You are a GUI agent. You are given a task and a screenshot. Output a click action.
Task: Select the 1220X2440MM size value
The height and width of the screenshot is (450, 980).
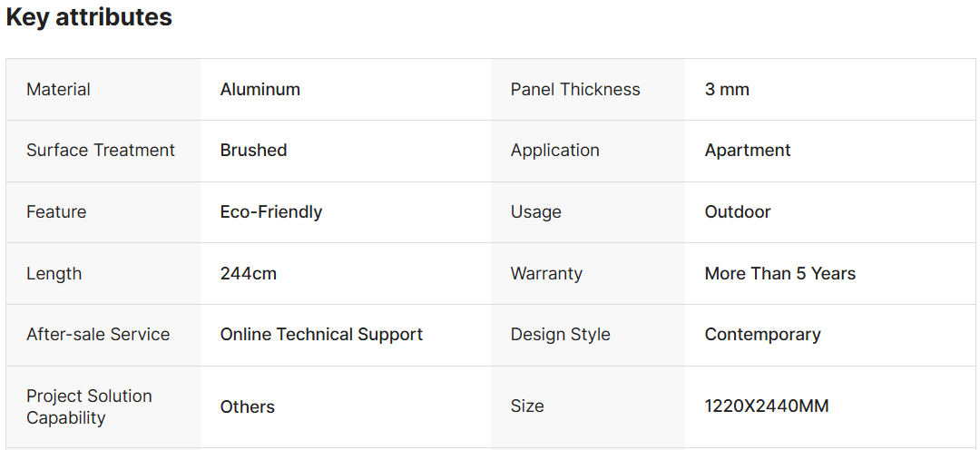click(766, 406)
